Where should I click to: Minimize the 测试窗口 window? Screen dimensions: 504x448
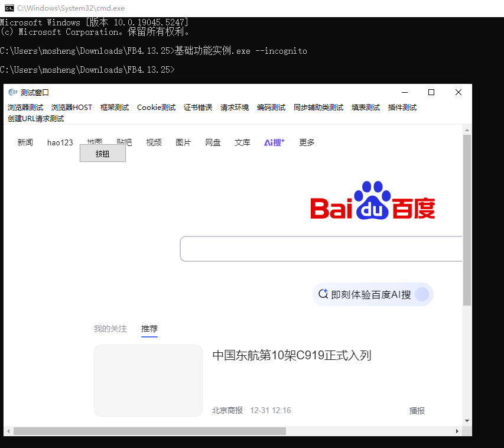pyautogui.click(x=405, y=92)
